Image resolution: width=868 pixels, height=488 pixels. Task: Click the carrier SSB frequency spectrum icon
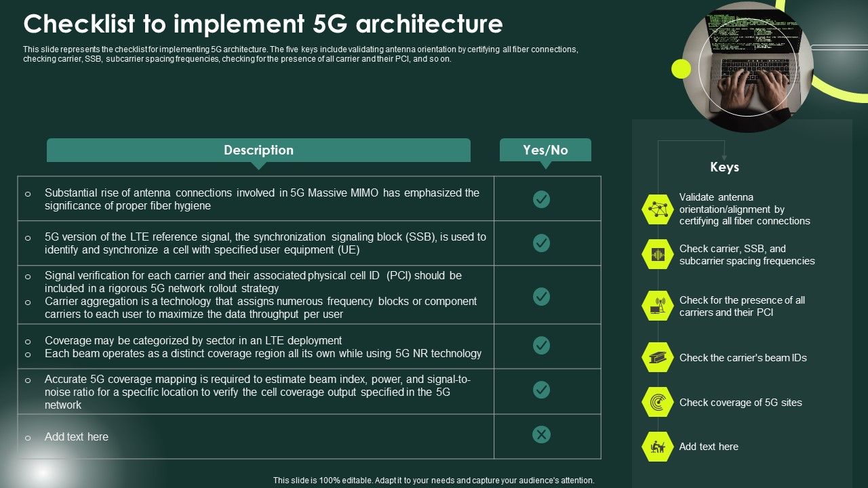pyautogui.click(x=656, y=254)
